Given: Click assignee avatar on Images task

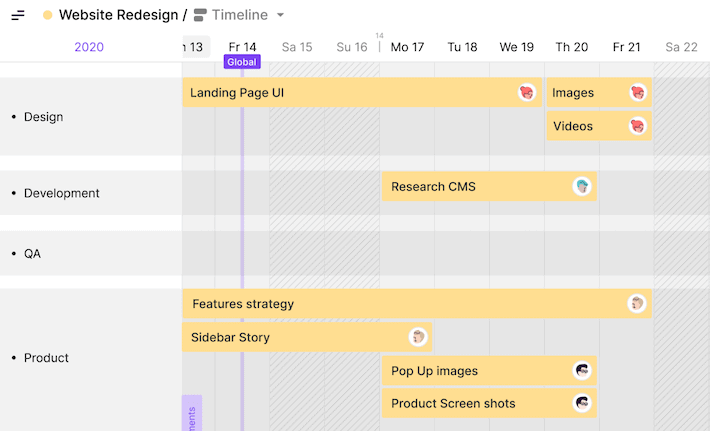Looking at the screenshot, I should point(638,92).
